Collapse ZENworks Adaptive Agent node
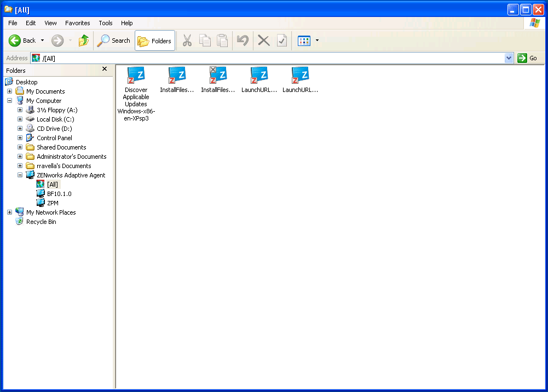Viewport: 548px width, 392px height. point(20,175)
